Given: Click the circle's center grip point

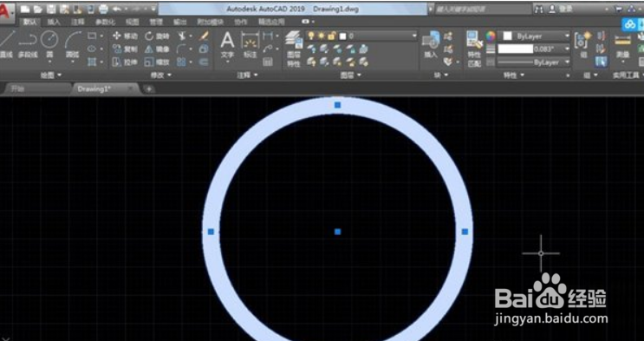Looking at the screenshot, I should (x=338, y=232).
